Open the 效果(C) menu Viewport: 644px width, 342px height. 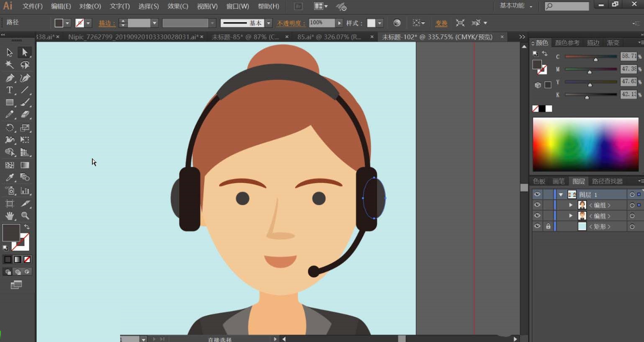coord(177,6)
